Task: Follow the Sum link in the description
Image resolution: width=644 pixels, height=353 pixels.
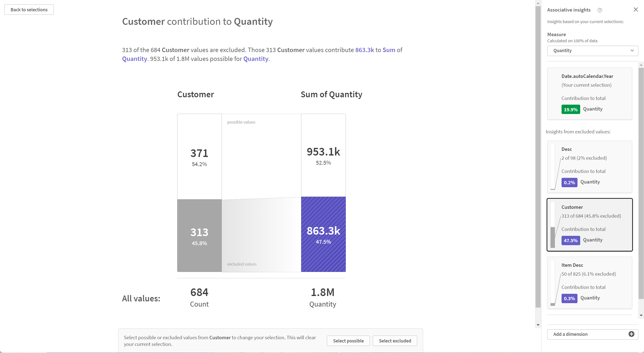Action: click(x=389, y=50)
